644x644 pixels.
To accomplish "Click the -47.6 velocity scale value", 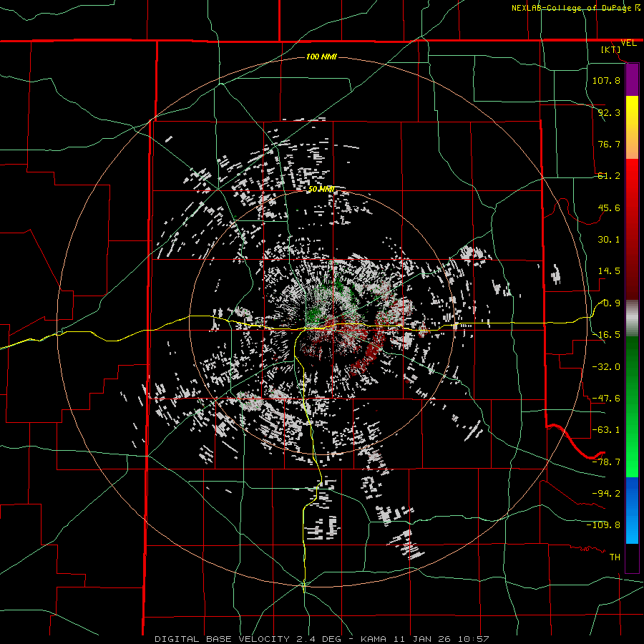I will coord(606,399).
